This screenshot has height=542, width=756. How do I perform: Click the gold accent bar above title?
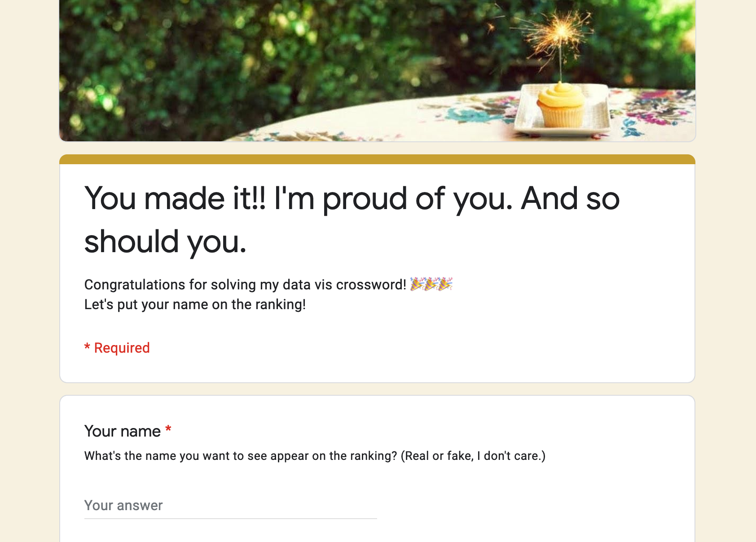click(x=378, y=159)
